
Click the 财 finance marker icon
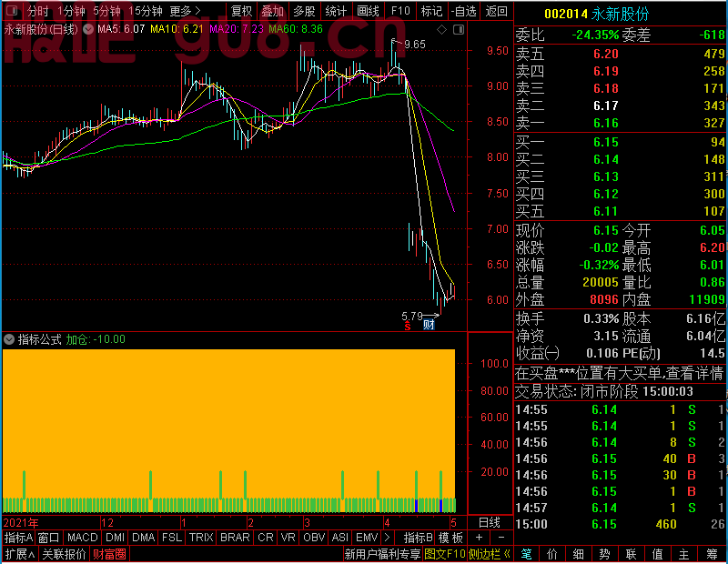point(429,325)
